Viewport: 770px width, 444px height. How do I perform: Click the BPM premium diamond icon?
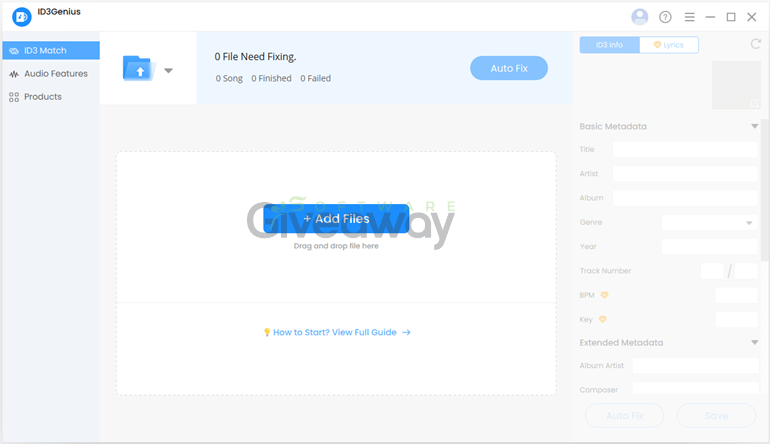605,295
